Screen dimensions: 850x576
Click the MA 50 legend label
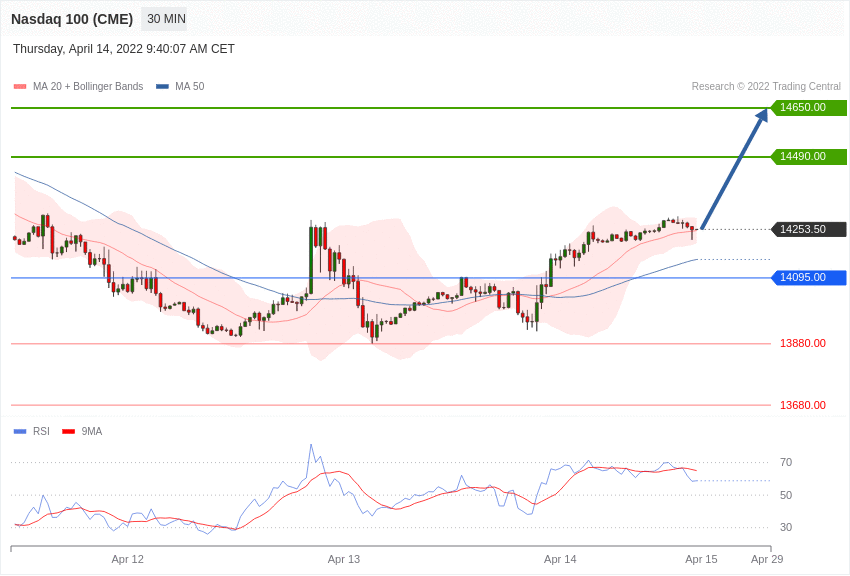190,86
